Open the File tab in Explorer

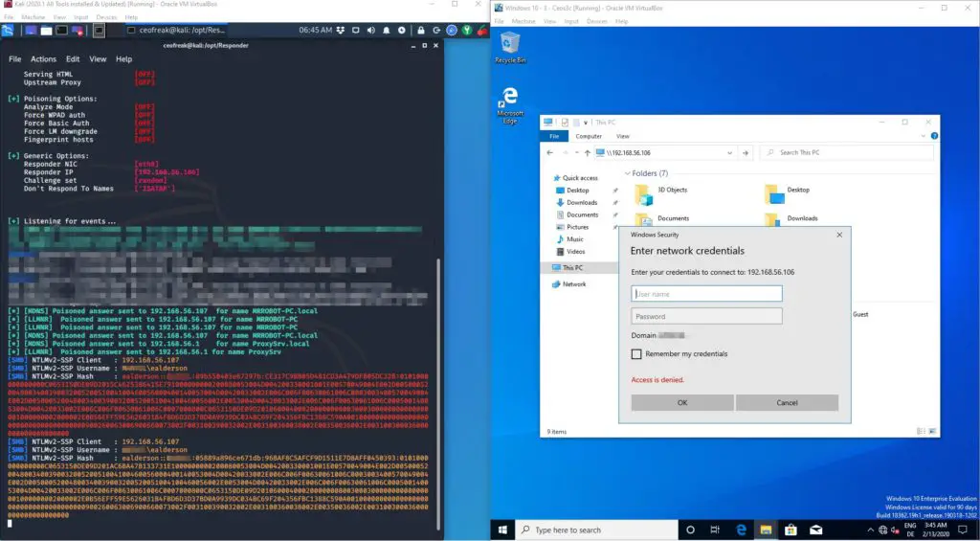(554, 136)
